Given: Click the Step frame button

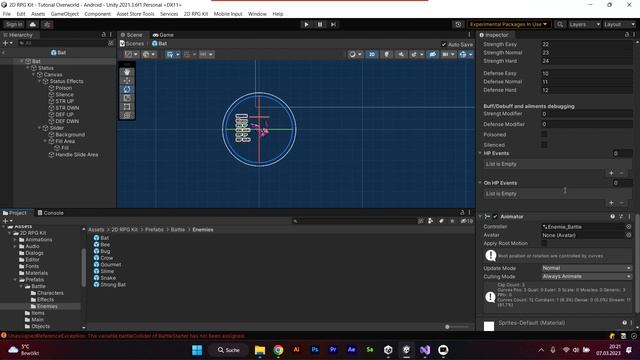Looking at the screenshot, I should 333,24.
